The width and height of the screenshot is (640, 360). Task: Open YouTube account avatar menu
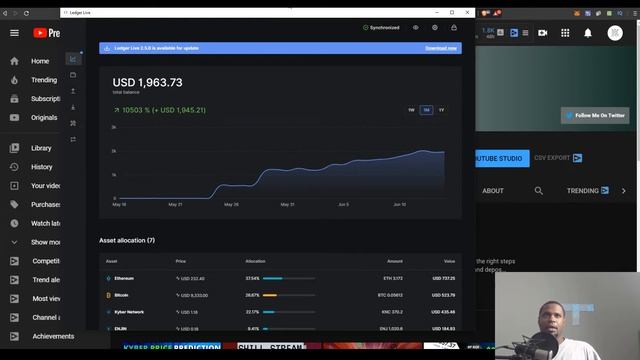615,33
